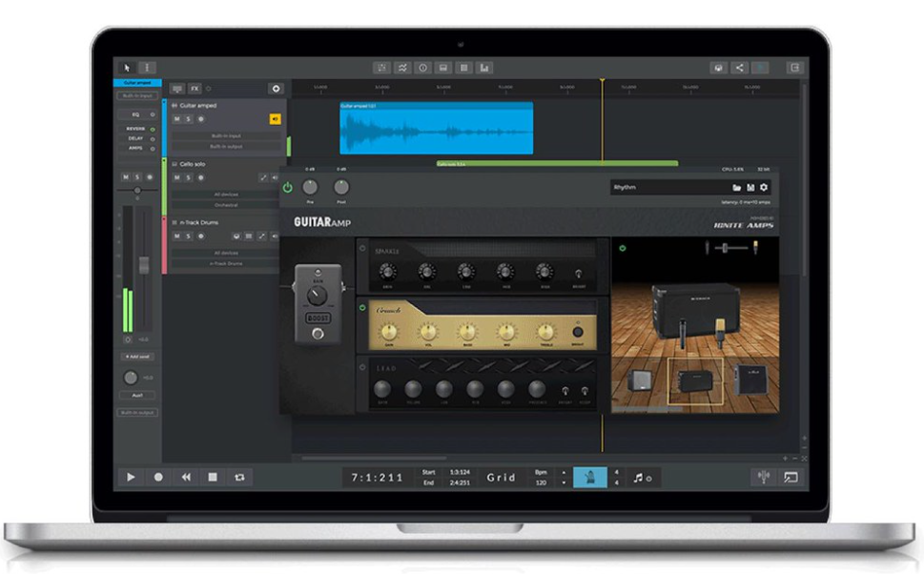Click the add track plus icon
924x574 pixels.
click(x=276, y=89)
